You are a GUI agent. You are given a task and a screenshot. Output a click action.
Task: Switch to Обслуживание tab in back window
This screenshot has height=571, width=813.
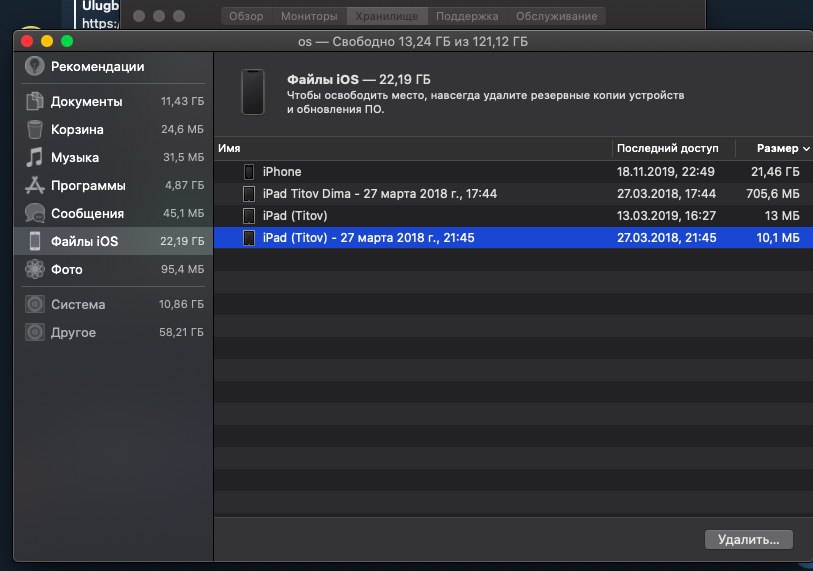[x=556, y=16]
